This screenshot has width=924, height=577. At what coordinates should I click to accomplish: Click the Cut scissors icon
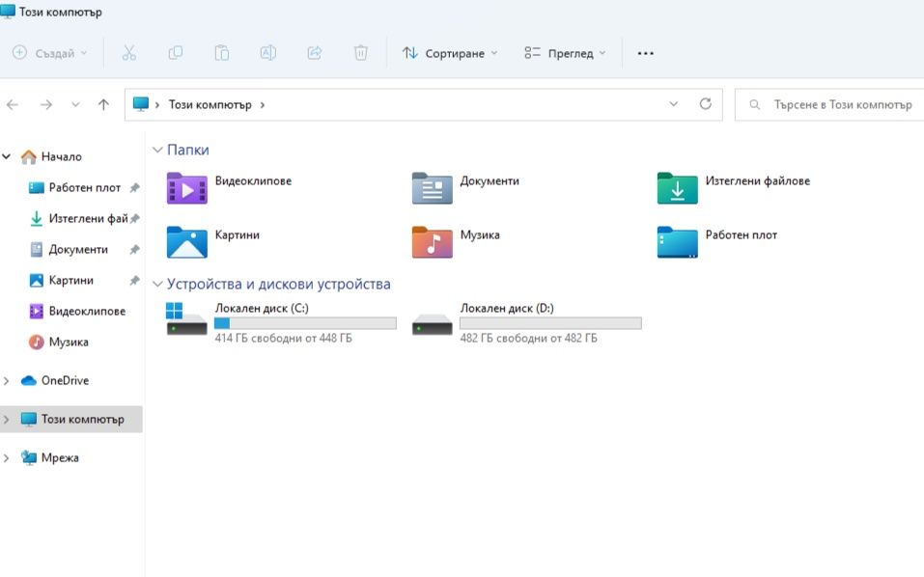[128, 53]
